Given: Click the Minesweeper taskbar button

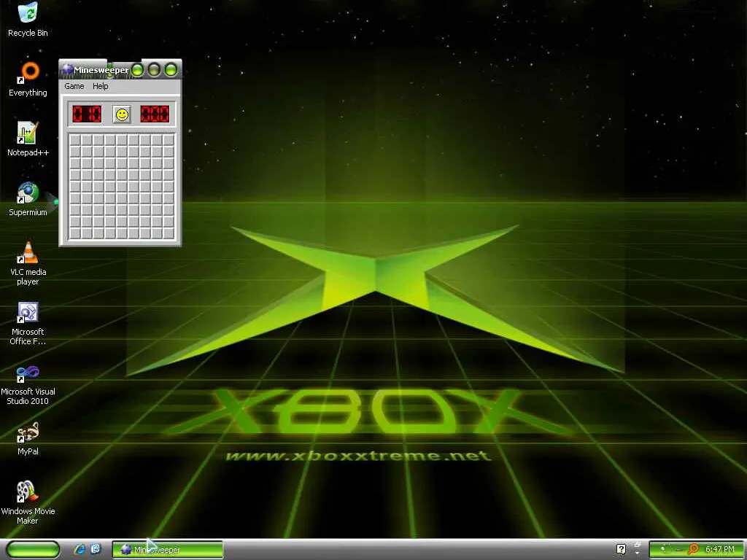Looking at the screenshot, I should tap(167, 550).
